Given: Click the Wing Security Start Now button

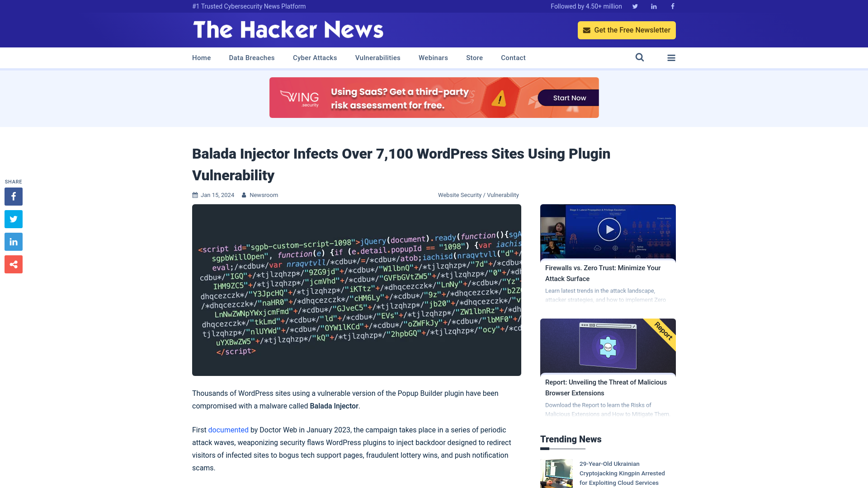Looking at the screenshot, I should point(569,97).
